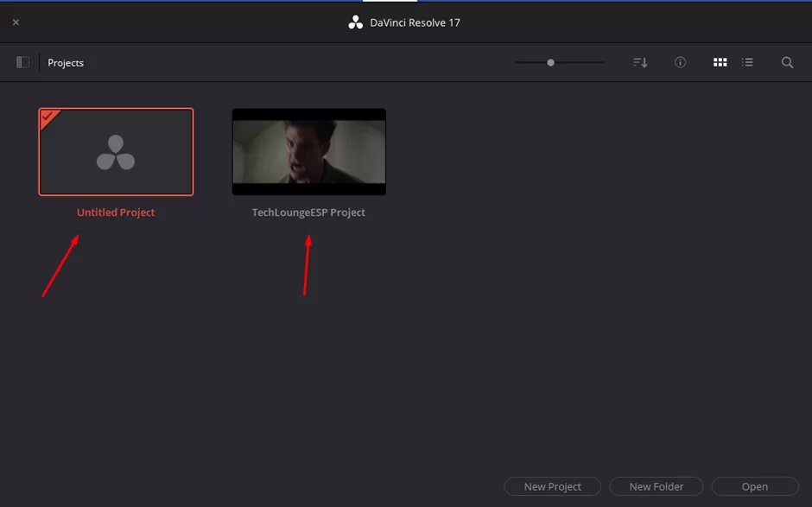Click the New Folder button

pyautogui.click(x=657, y=486)
